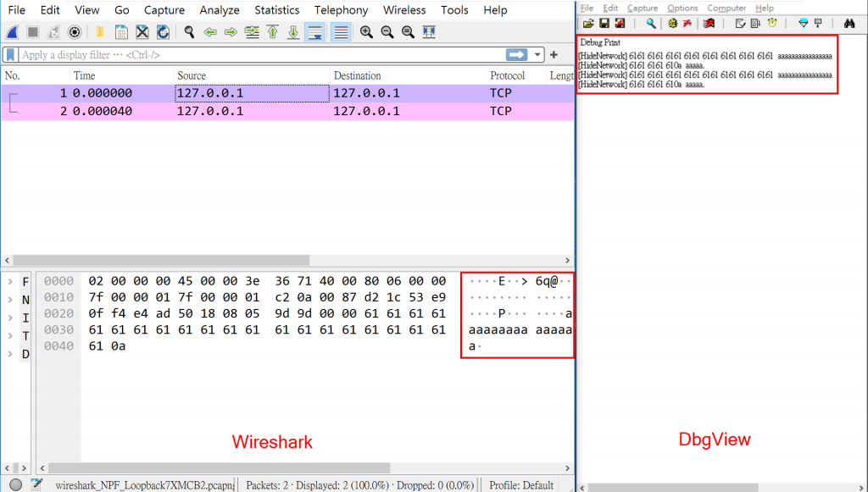Go forward to the next packet

231,32
